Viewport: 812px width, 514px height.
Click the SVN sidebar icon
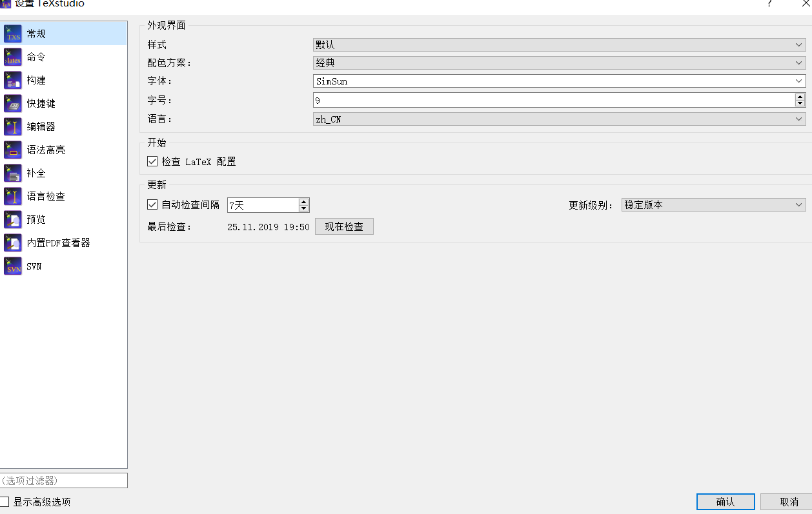(x=13, y=266)
